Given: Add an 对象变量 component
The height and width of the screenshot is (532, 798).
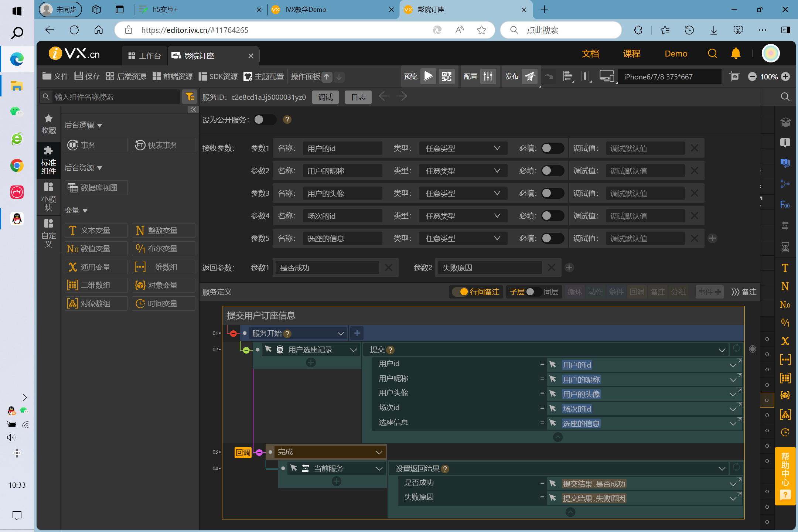Looking at the screenshot, I should coord(164,285).
